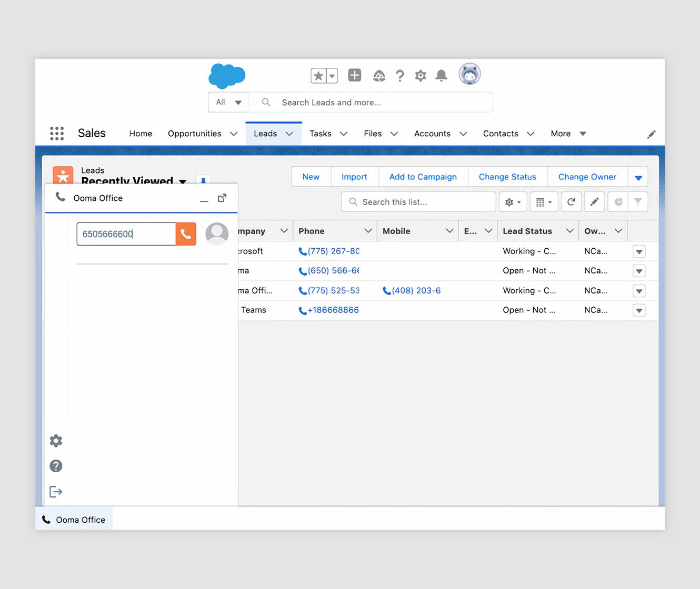Click the Ooma Office help icon
The image size is (700, 589).
(56, 466)
